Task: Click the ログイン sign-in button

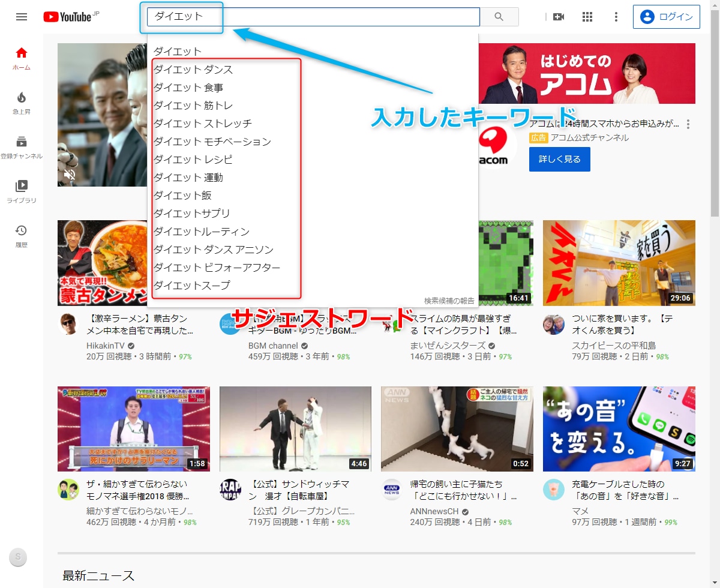Action: (667, 17)
